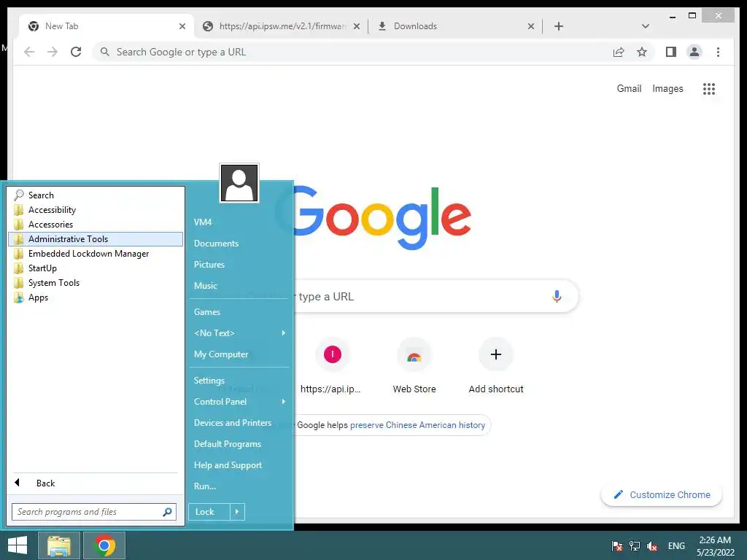Screen dimensions: 747x560
Task: Switch to the api.ipsw.me firmware tab
Action: click(281, 26)
